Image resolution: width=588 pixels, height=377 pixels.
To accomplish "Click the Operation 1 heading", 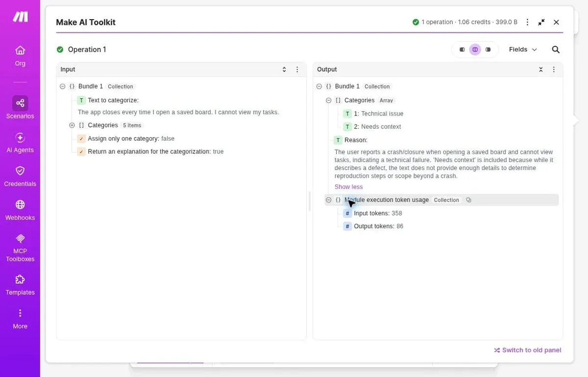I will (87, 49).
